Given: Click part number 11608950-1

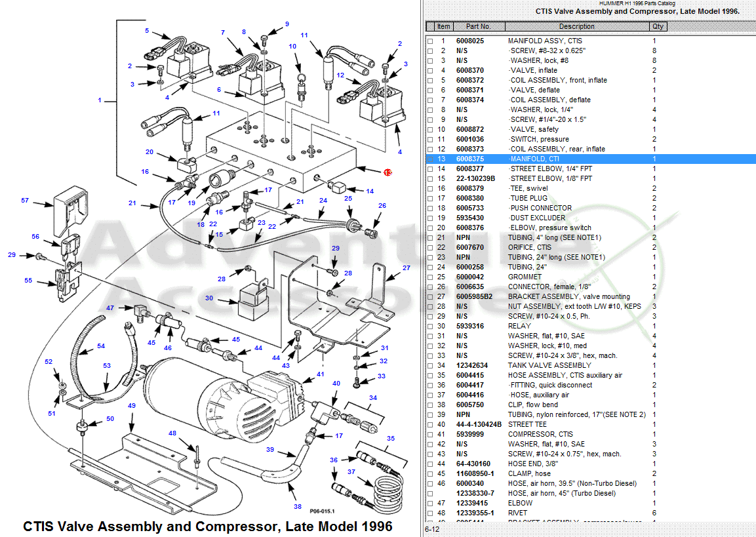Looking at the screenshot, I should coord(475,474).
